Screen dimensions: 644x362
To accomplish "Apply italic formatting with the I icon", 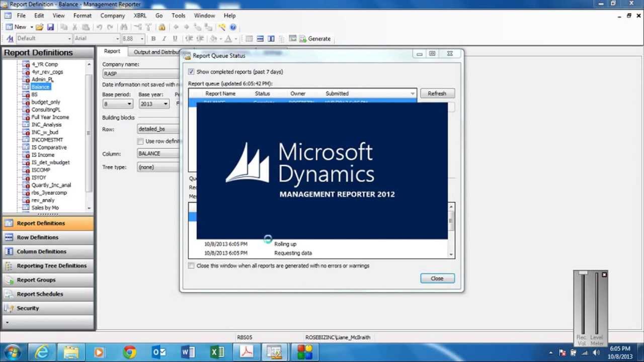I will [x=164, y=39].
